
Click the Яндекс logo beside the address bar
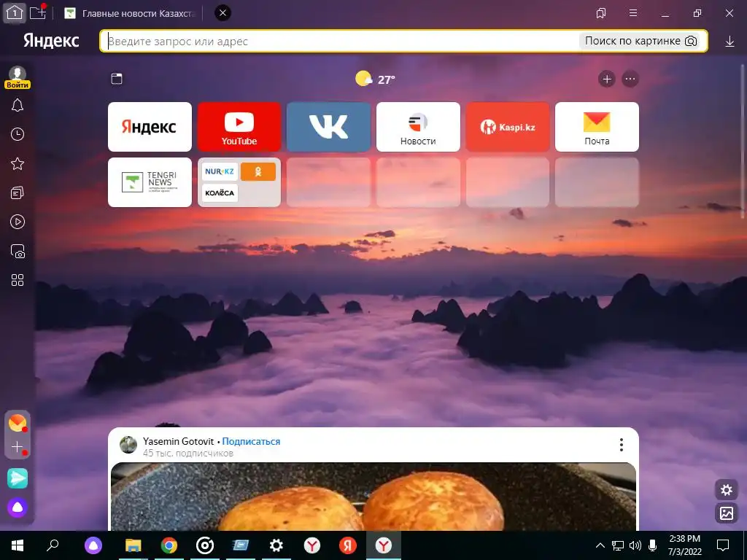[51, 41]
